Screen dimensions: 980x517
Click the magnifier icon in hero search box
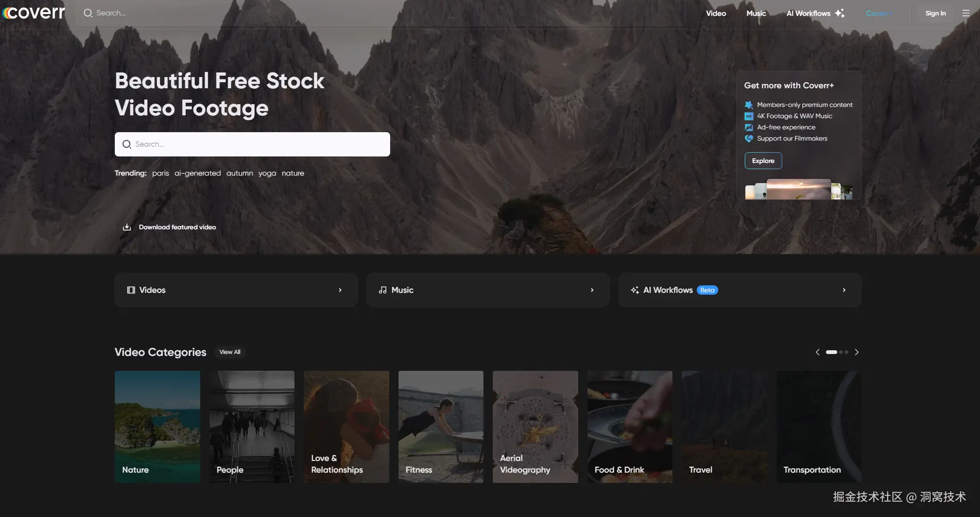tap(126, 144)
